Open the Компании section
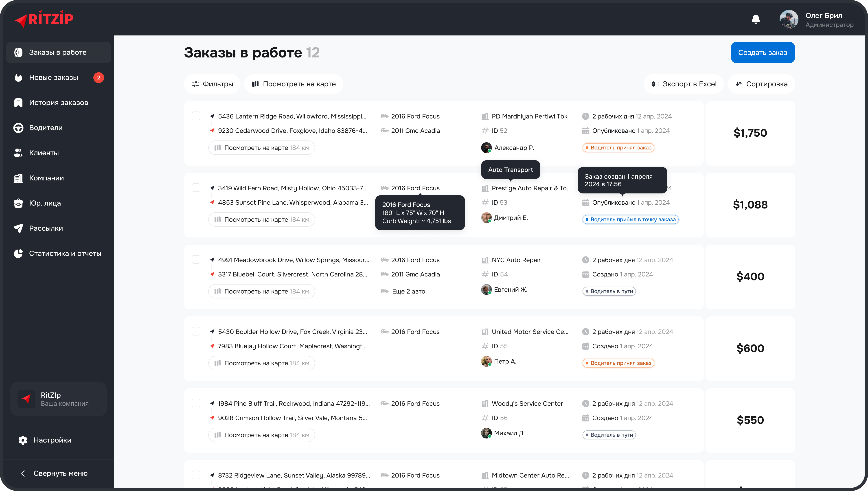Screen dimensions: 868x491 point(58,178)
